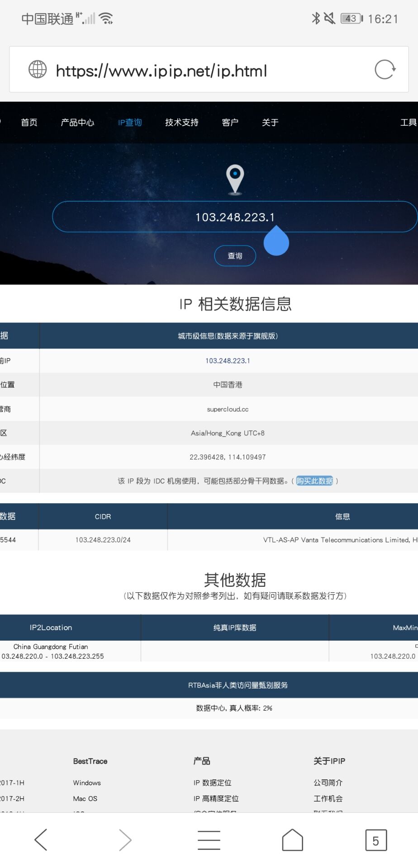This screenshot has height=868, width=418.
Task: Open the tab switcher showing 5 tabs
Action: pyautogui.click(x=376, y=840)
